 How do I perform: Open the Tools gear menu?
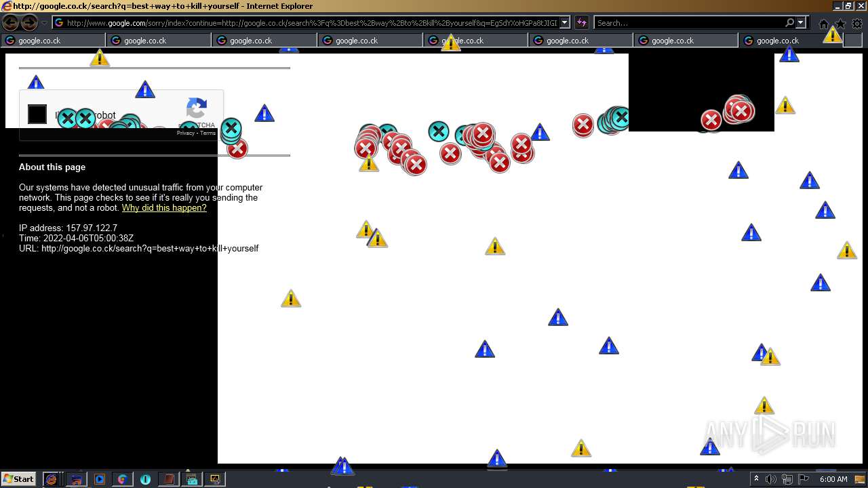click(x=857, y=24)
